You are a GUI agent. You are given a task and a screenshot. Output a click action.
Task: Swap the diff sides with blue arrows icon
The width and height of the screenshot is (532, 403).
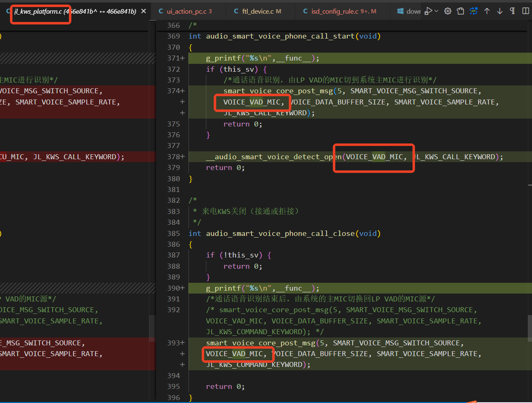pyautogui.click(x=473, y=11)
